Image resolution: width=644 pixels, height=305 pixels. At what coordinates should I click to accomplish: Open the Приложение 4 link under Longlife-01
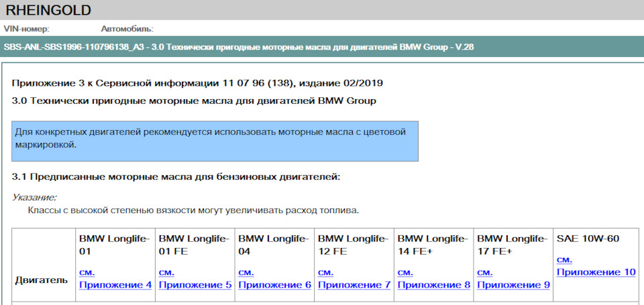coord(115,285)
